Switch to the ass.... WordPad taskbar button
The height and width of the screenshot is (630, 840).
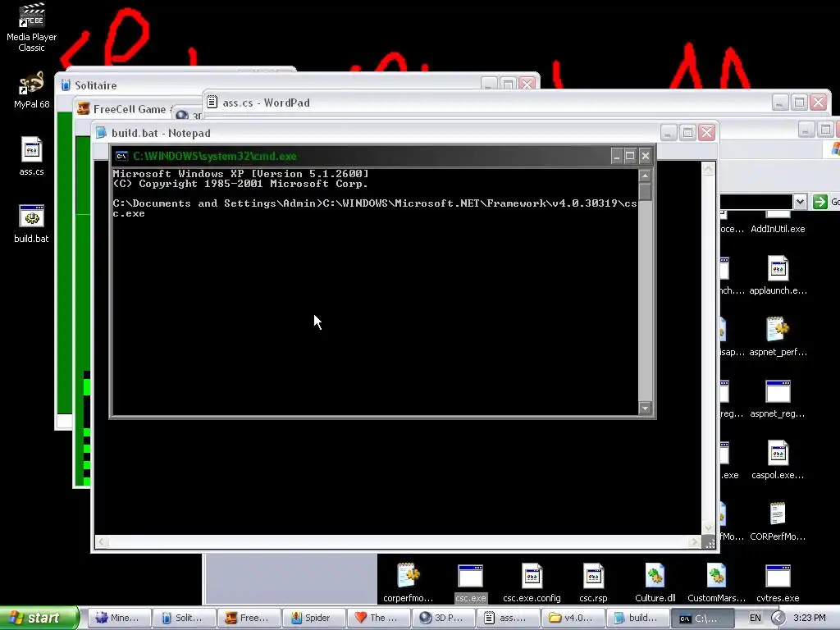[x=508, y=618]
